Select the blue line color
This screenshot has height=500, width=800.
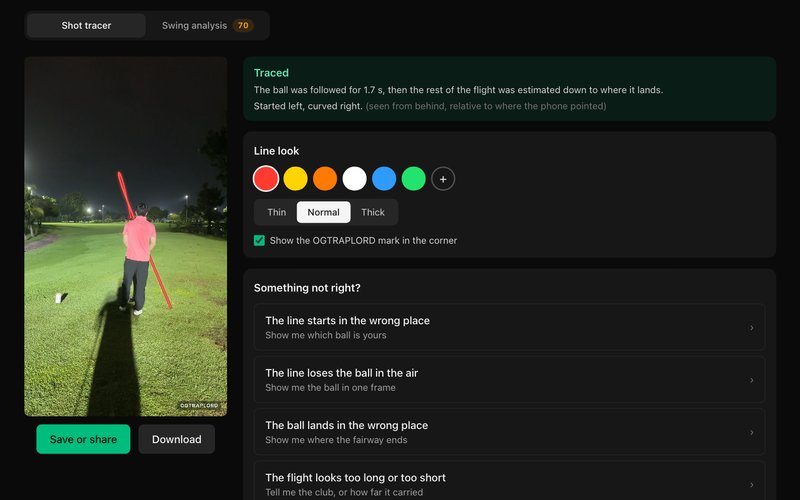tap(384, 179)
